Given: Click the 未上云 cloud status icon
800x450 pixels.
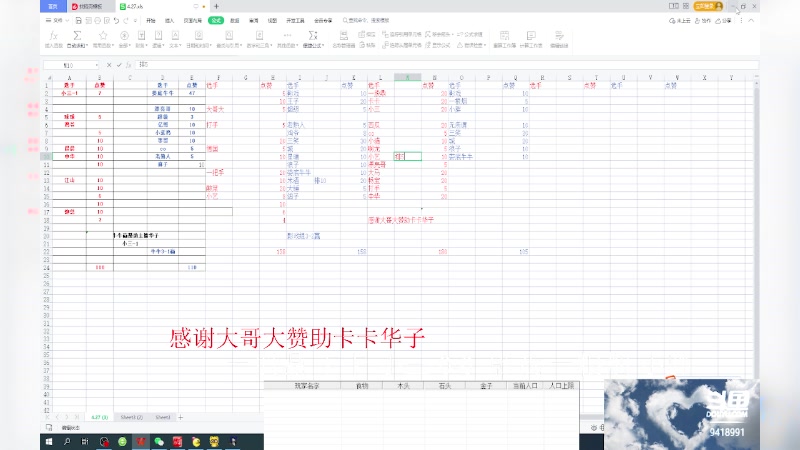Looking at the screenshot, I should tap(680, 20).
